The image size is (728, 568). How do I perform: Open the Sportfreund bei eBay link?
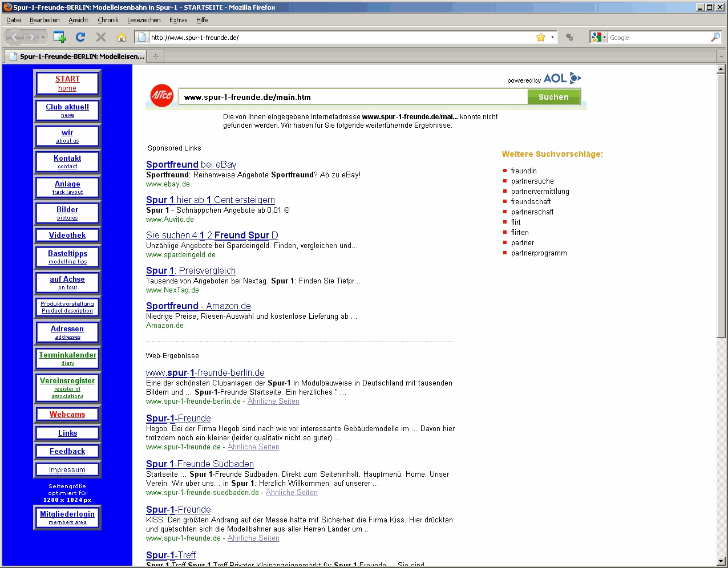coord(191,165)
